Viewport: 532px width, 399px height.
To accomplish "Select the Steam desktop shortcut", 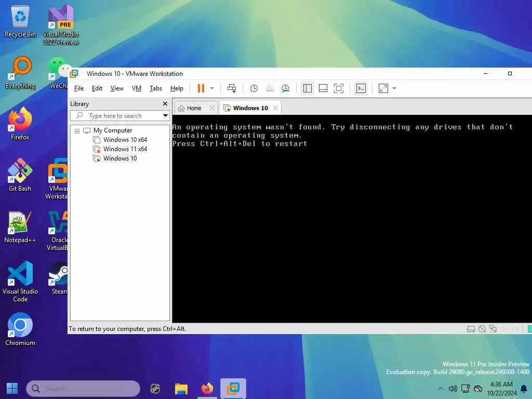I will 59,278.
